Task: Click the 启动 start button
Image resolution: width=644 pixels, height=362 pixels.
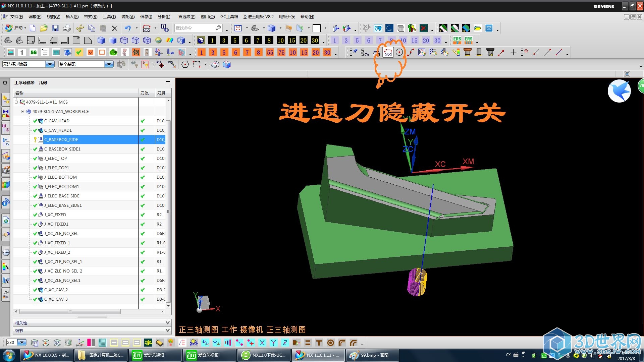Action: coord(15,28)
